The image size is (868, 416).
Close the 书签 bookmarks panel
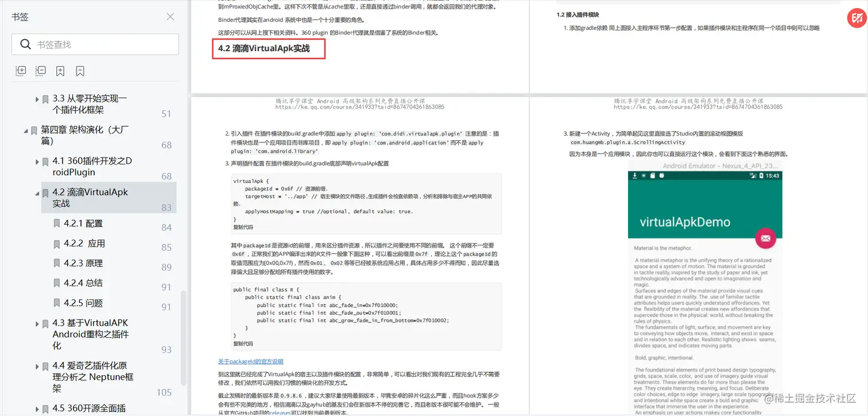coord(170,17)
